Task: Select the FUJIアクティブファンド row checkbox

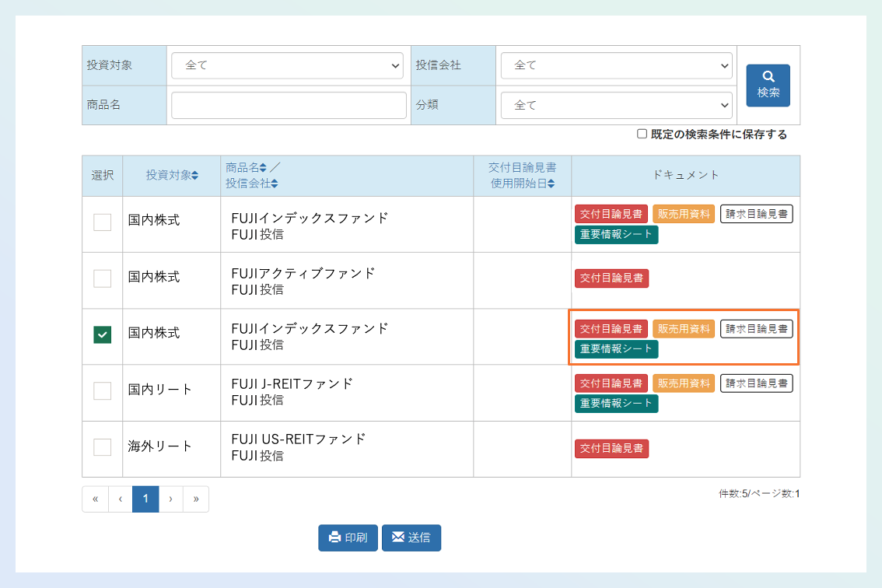Action: (103, 278)
